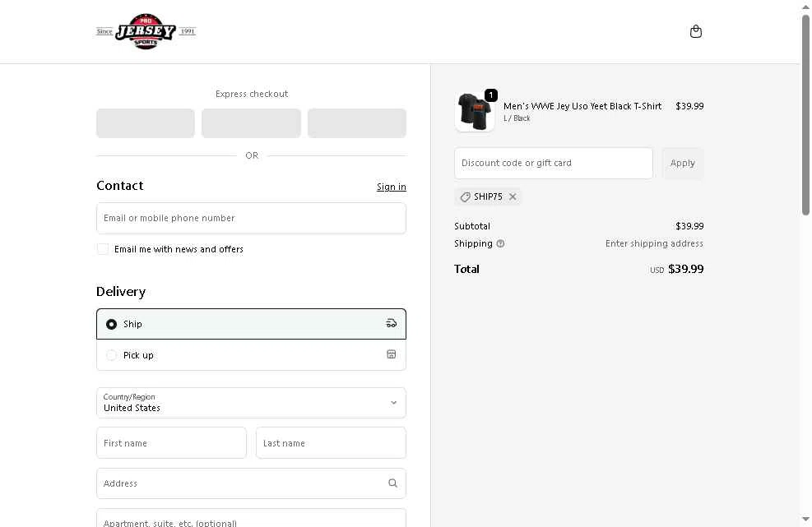The image size is (812, 527).
Task: Focus the Email or mobile phone number field
Action: (x=251, y=218)
